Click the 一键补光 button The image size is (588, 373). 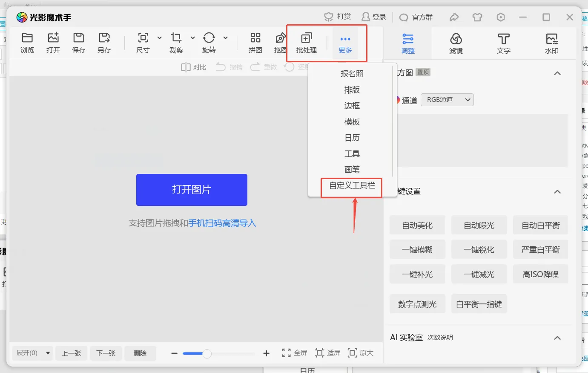pyautogui.click(x=417, y=274)
